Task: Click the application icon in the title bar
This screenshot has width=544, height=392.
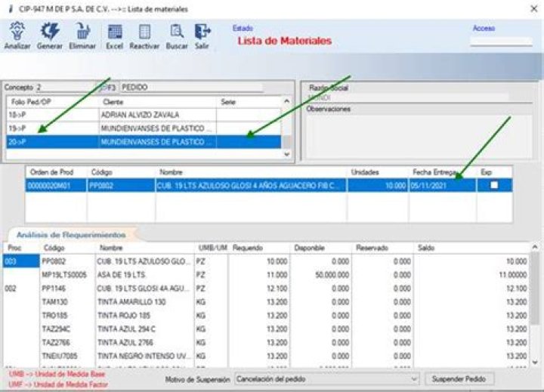Action: point(8,8)
